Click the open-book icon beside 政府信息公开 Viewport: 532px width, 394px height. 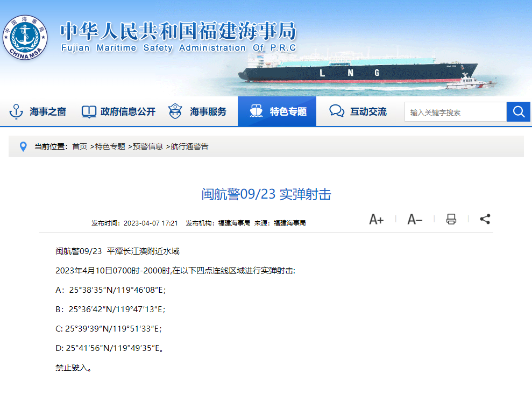pyautogui.click(x=88, y=111)
